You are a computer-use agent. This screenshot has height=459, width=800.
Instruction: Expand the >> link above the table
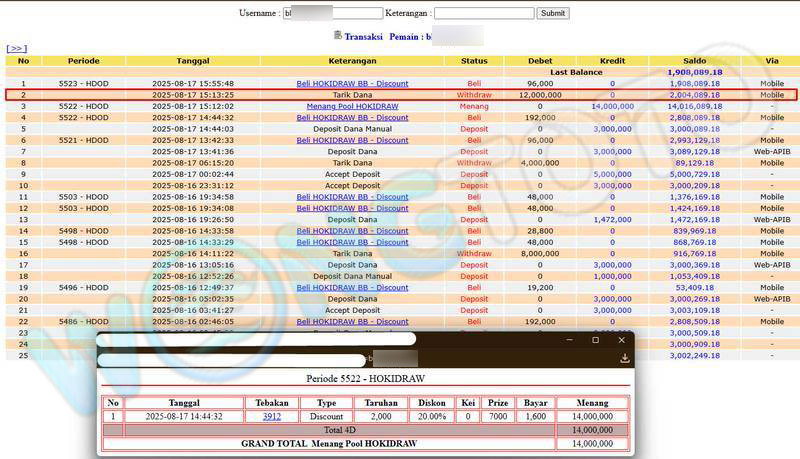pos(16,48)
